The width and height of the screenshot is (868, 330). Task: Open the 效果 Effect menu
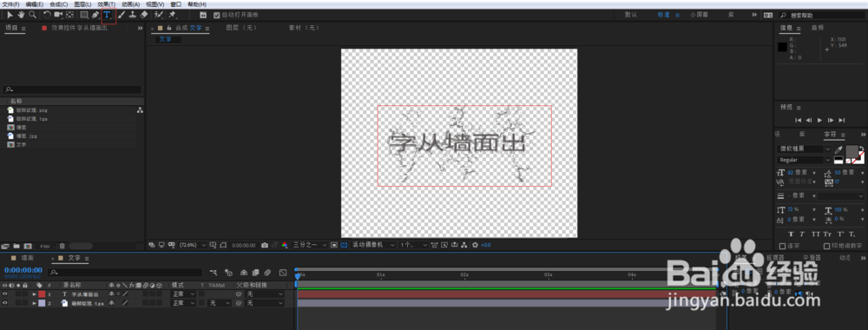106,3
